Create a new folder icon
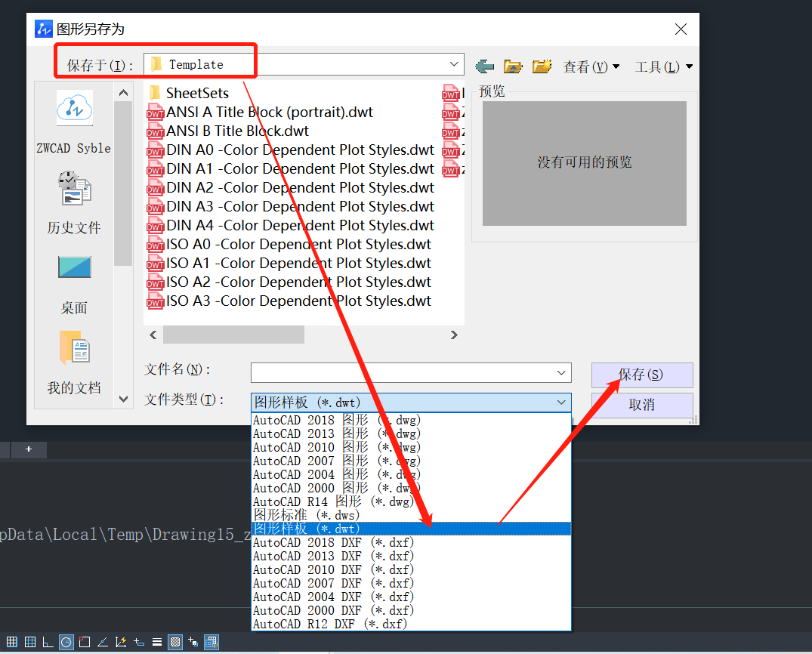Viewport: 812px width, 654px height. tap(542, 66)
